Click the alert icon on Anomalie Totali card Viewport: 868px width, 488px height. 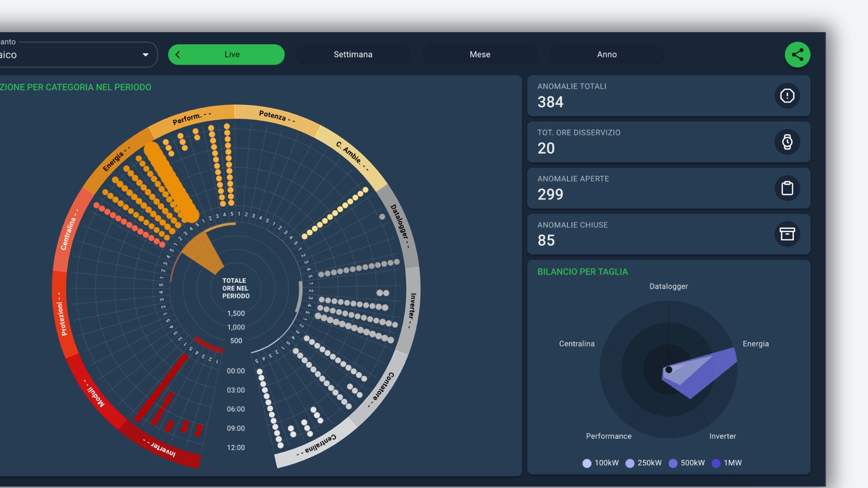point(787,96)
